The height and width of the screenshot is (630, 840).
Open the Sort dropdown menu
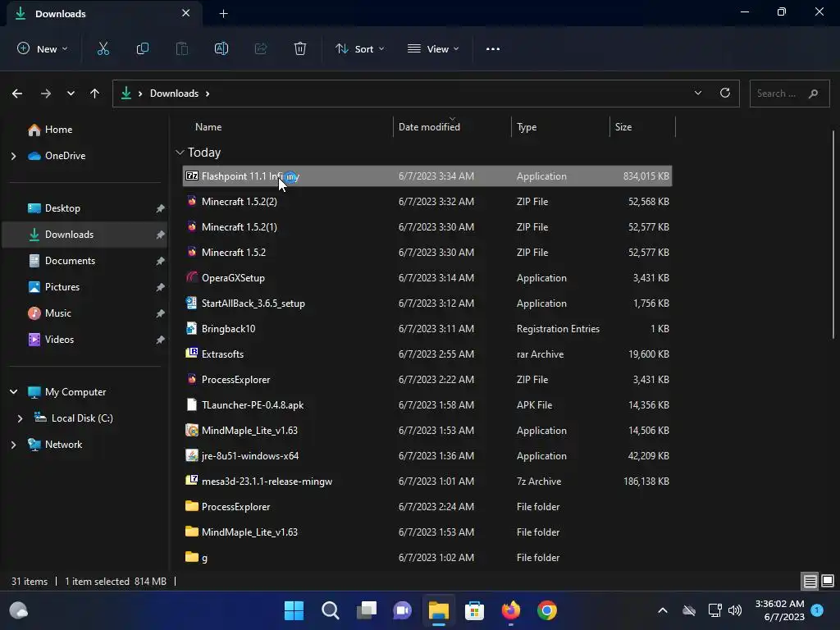point(359,48)
